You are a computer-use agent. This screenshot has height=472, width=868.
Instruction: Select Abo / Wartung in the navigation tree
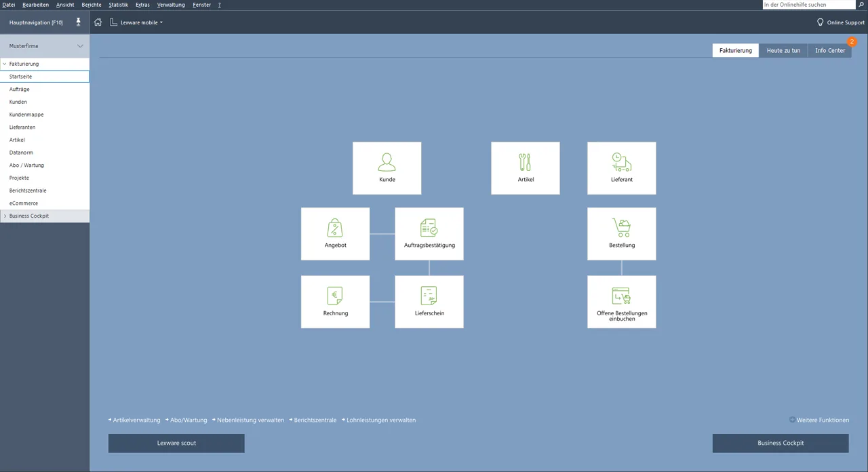(x=45, y=165)
